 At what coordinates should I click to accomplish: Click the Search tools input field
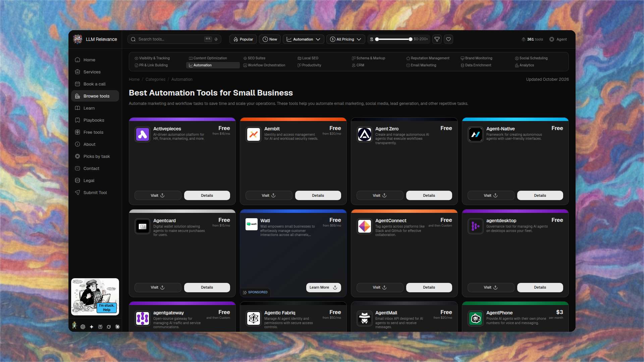[174, 39]
